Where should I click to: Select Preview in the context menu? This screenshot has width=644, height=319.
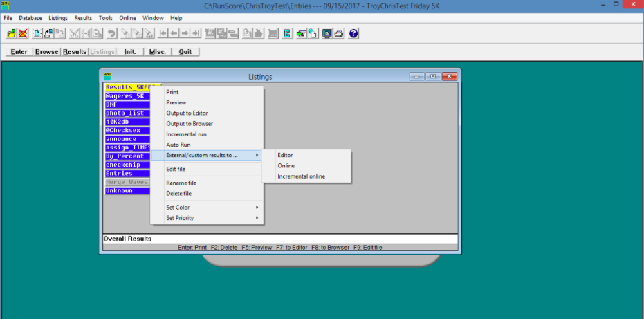[x=176, y=102]
